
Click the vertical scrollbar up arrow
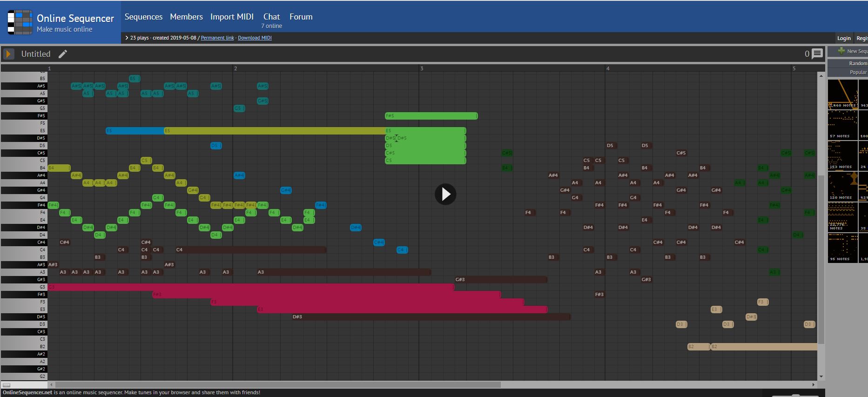tap(821, 75)
